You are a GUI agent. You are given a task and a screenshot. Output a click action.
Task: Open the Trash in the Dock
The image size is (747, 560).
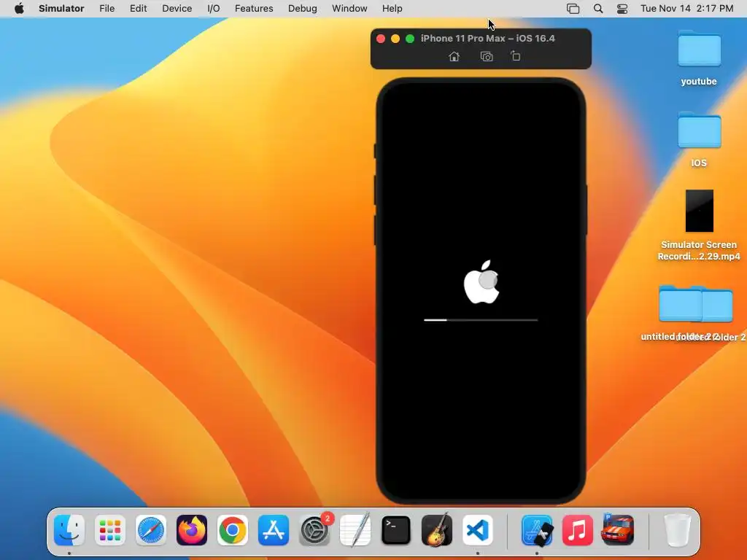point(678,530)
